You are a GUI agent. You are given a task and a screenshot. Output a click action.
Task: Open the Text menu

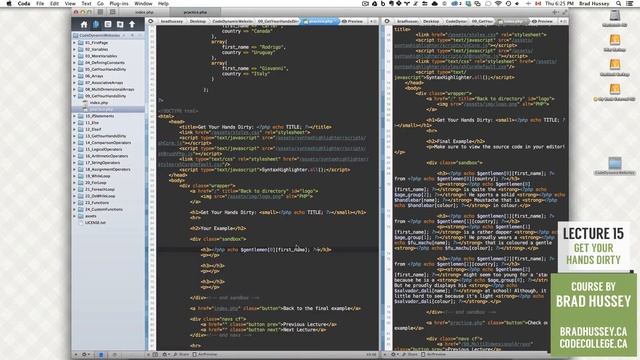[x=86, y=3]
